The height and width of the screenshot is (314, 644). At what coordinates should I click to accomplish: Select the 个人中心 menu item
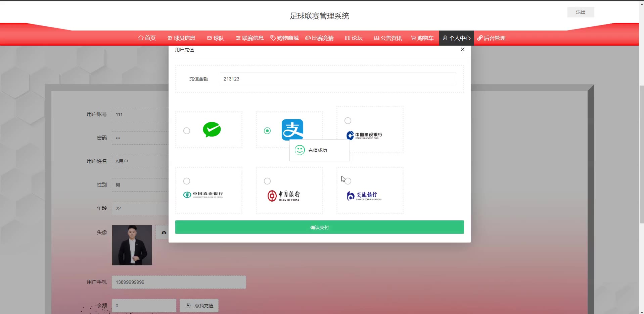pos(457,38)
